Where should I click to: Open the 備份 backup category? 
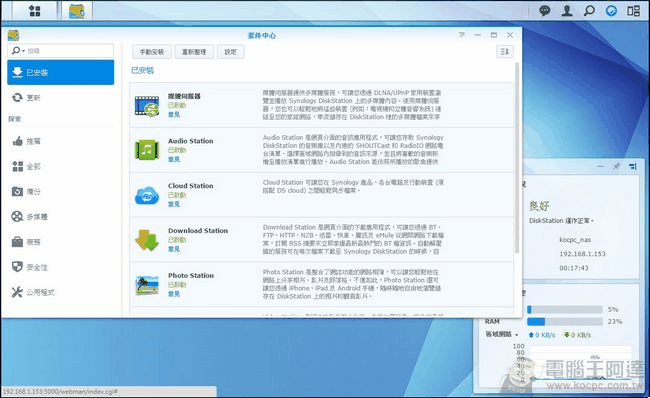click(x=61, y=192)
